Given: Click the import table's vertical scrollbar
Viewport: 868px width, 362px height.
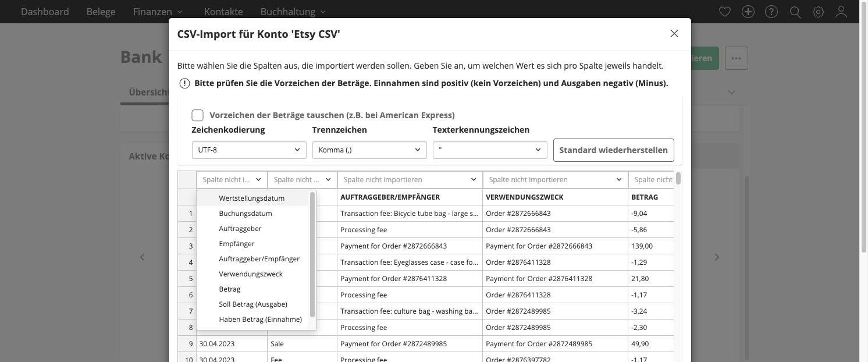Looking at the screenshot, I should [x=678, y=178].
